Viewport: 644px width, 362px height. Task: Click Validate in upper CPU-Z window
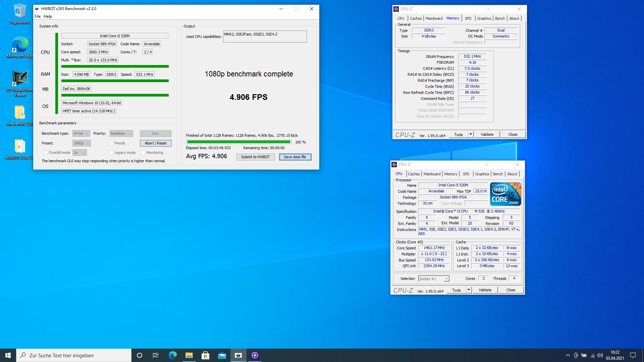(487, 134)
